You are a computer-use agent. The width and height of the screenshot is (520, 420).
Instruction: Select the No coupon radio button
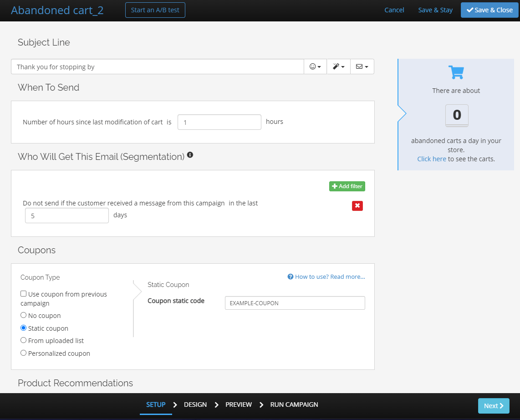(x=23, y=315)
